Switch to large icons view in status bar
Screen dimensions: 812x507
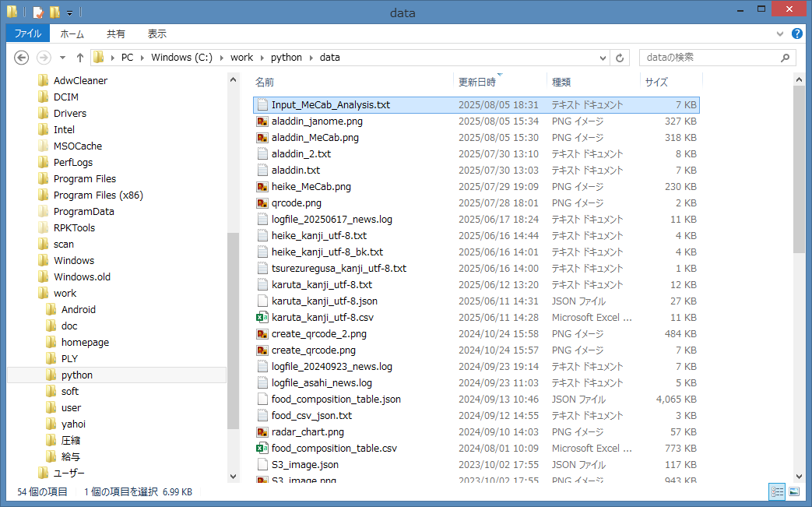[794, 491]
